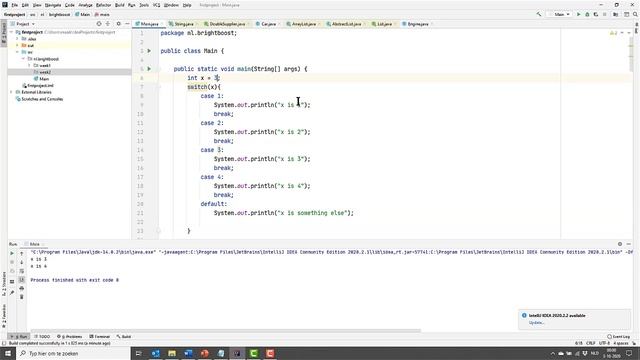Switch to DoubleSupplier.java editor tab
This screenshot has height=360, width=640.
click(x=227, y=24)
